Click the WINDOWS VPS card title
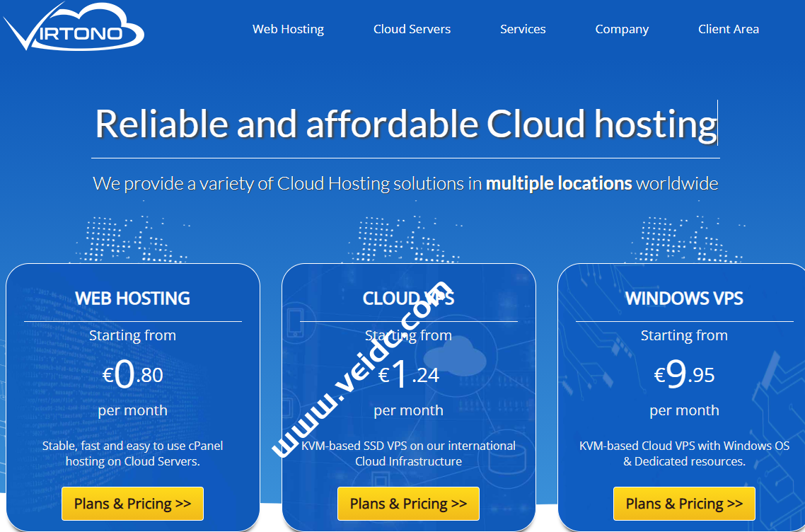This screenshot has width=805, height=532. tap(684, 299)
